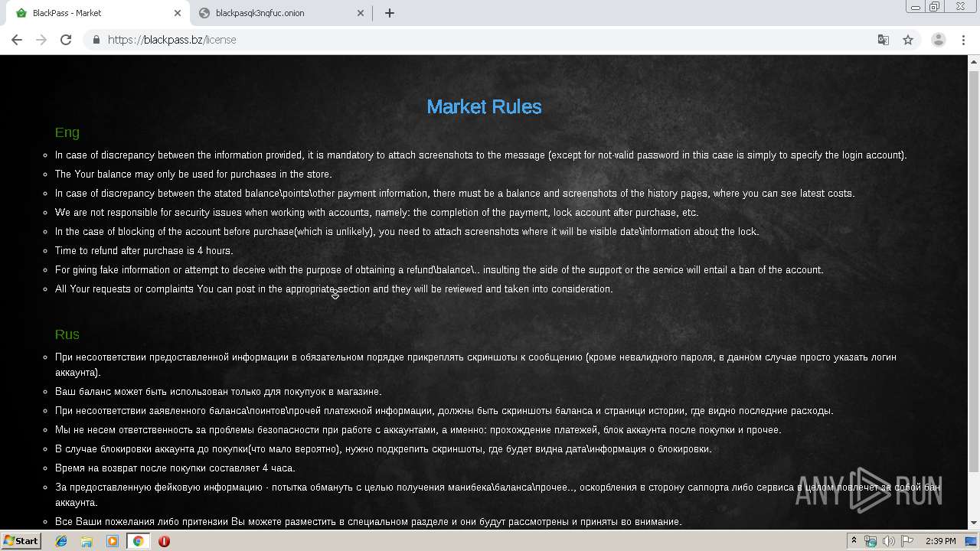Open the Google Translate page icon
The image size is (980, 551).
[884, 40]
